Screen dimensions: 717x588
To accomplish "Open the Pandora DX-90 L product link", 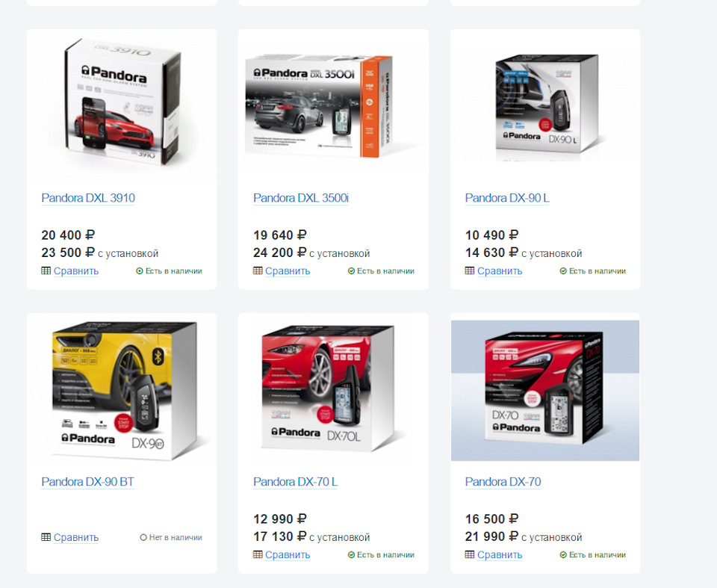I will 507,198.
